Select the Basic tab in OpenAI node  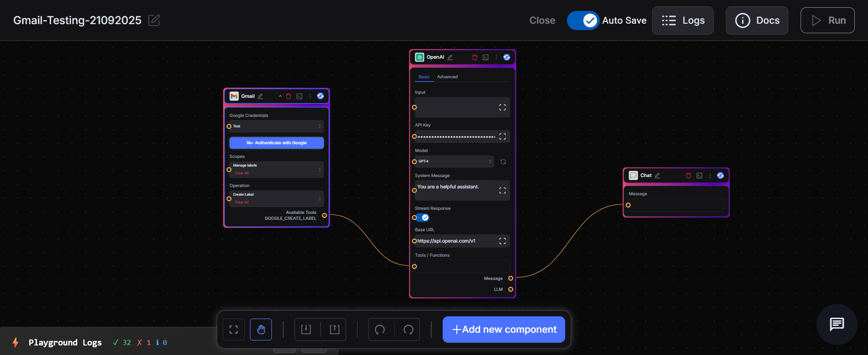424,77
